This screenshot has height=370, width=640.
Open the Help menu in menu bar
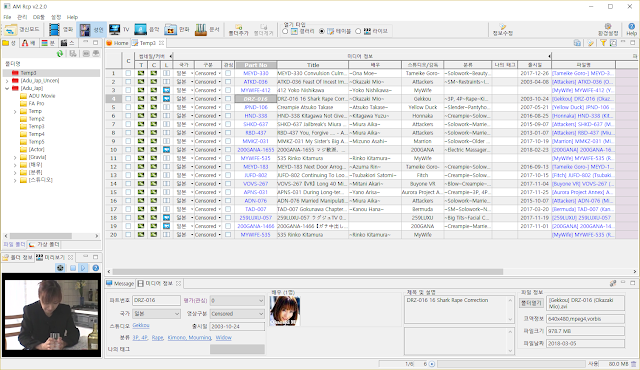[72, 17]
